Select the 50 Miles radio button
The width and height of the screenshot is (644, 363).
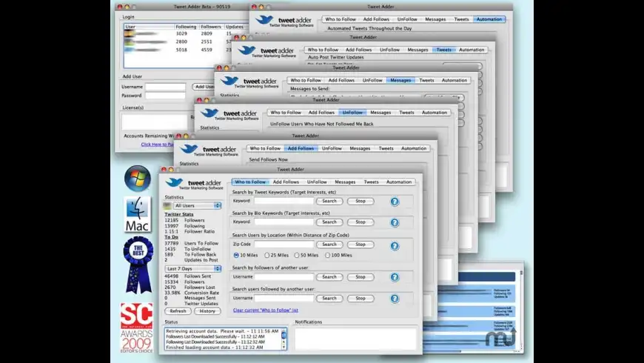[297, 256]
